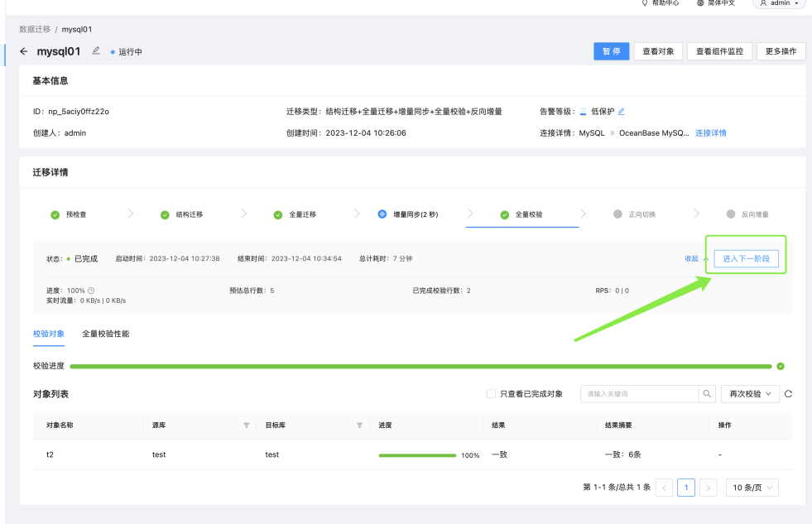Image resolution: width=812 pixels, height=524 pixels.
Task: Click the search magnifier icon
Action: [707, 394]
